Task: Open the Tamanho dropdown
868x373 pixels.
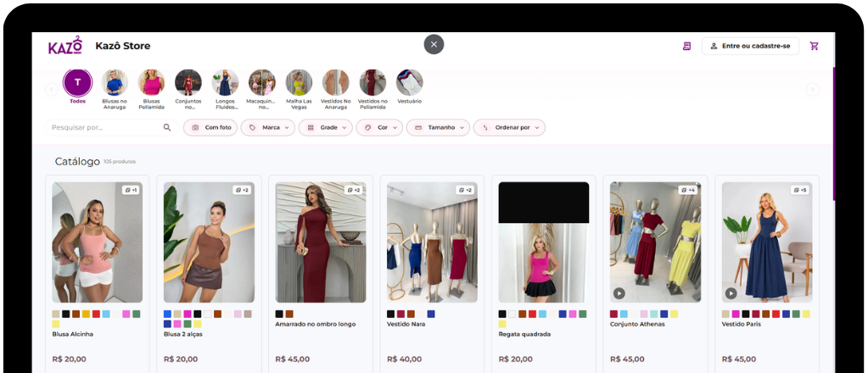Action: [438, 127]
